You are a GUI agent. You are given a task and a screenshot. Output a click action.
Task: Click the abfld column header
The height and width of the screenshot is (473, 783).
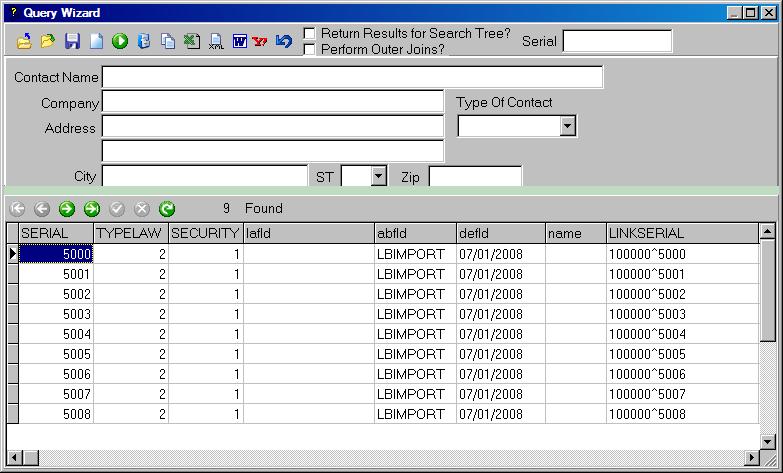point(415,233)
